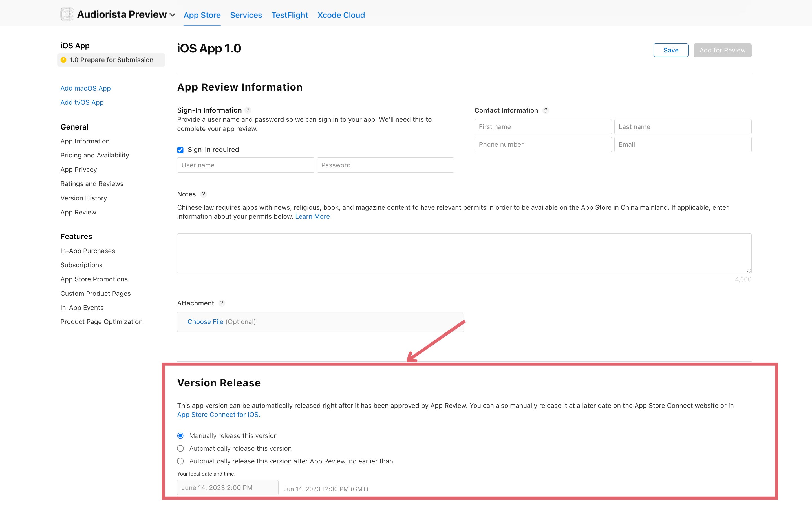Screen dimensions: 812x508
Task: Focus the User name field
Action: [246, 165]
